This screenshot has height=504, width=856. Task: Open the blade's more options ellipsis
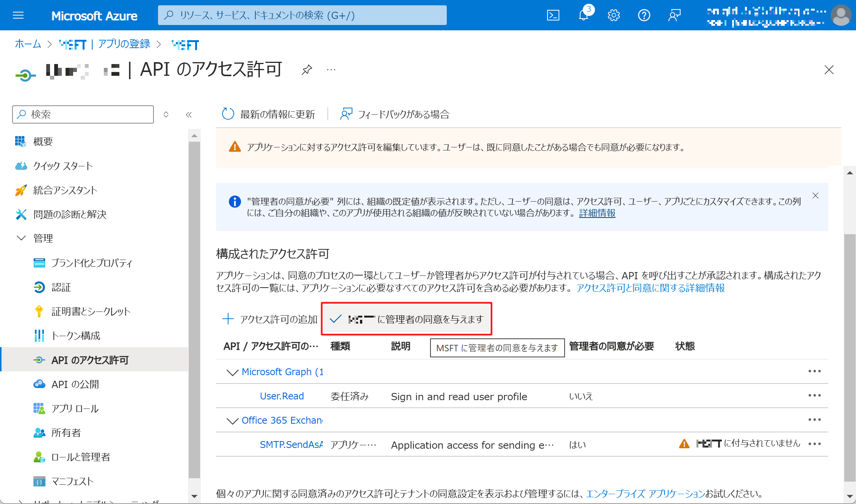click(331, 70)
